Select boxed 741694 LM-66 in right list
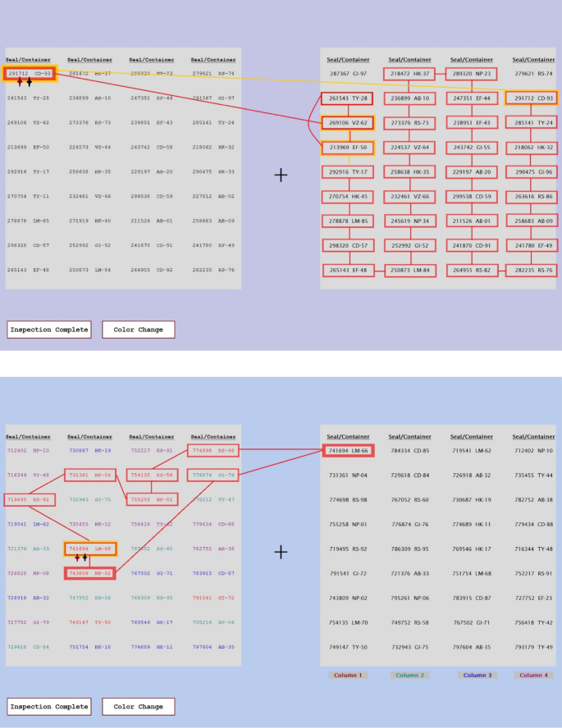562x728 pixels. 347,450
